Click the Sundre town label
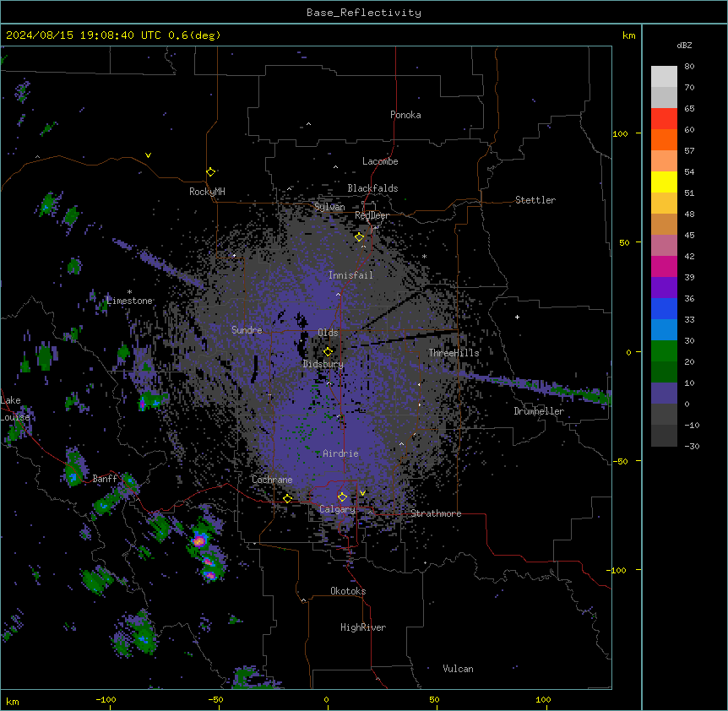Image resolution: width=728 pixels, height=711 pixels. 247,330
